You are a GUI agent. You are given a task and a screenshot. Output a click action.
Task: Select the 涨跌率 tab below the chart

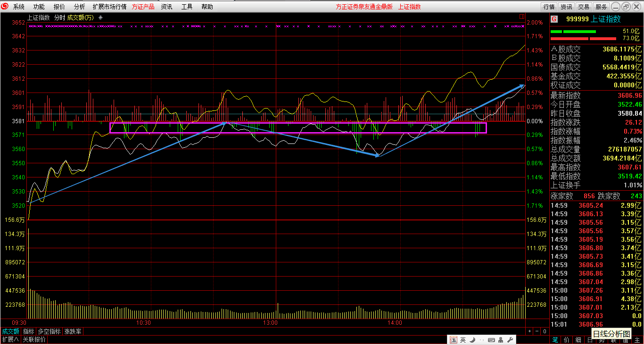73,331
